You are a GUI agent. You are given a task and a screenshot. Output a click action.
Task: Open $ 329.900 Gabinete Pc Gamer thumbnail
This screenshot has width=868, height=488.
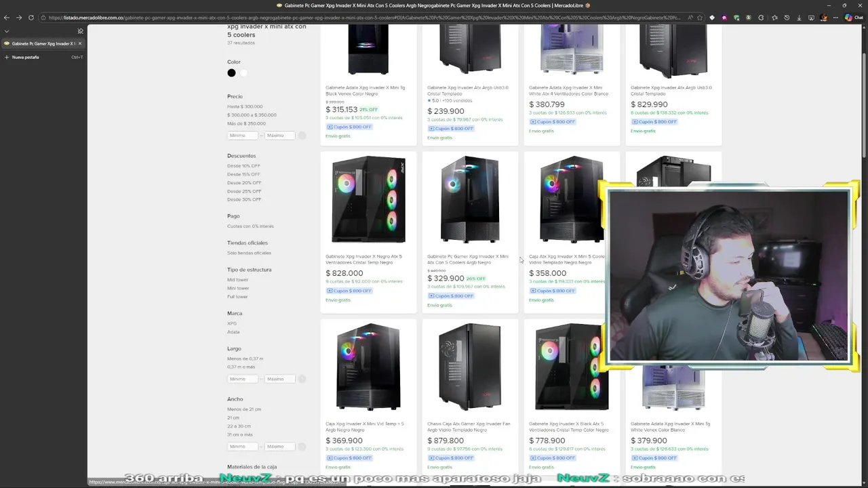tap(470, 199)
